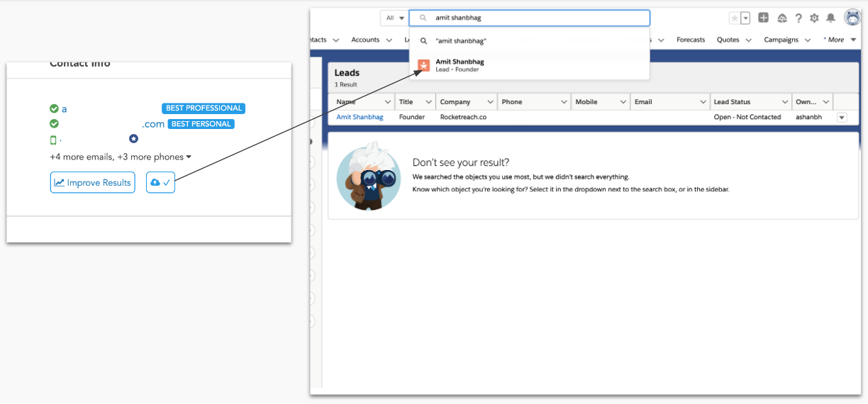Open the Setup gear icon
This screenshot has height=404, width=868.
pyautogui.click(x=814, y=18)
